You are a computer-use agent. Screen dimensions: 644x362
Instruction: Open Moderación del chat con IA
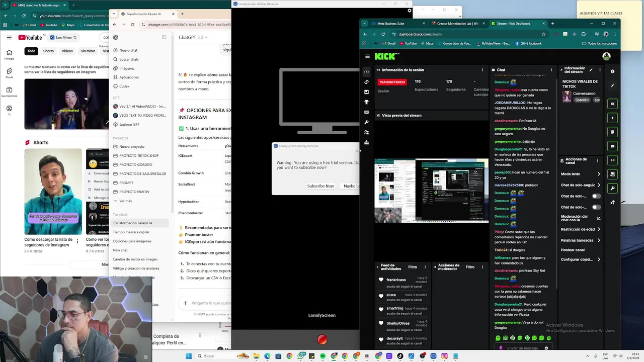click(x=581, y=218)
